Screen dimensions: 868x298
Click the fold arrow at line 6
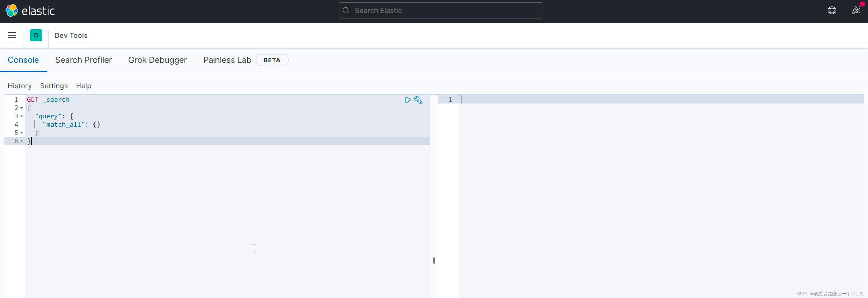pos(21,141)
